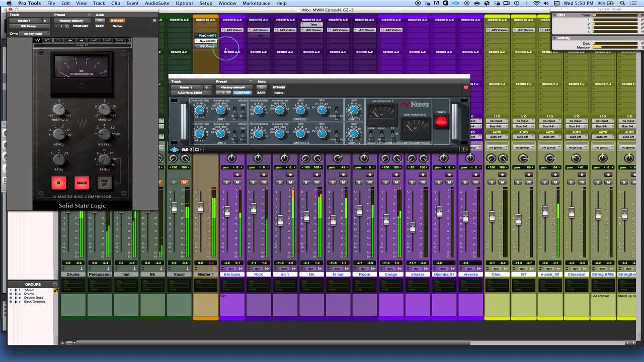
Task: Mute the Kick track
Action: point(264,182)
